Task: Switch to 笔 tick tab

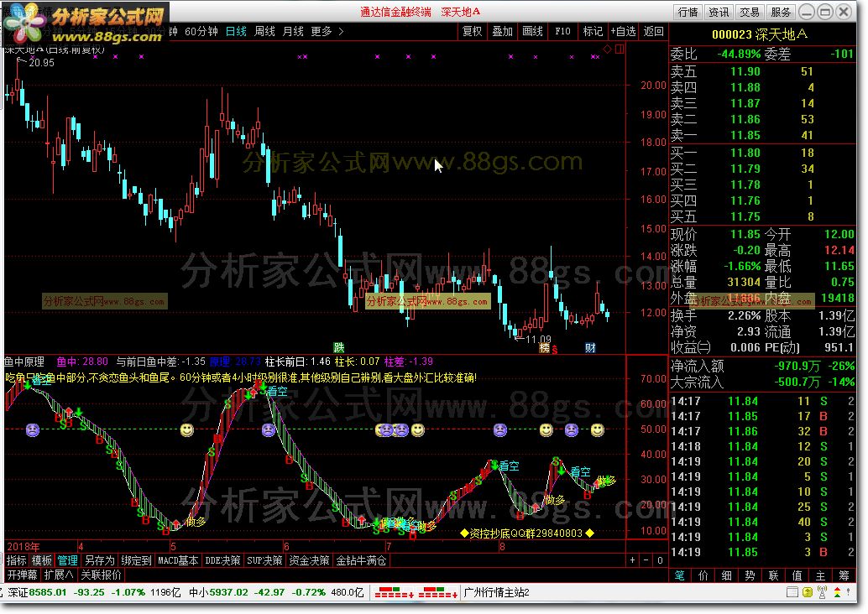Action: 679,575
